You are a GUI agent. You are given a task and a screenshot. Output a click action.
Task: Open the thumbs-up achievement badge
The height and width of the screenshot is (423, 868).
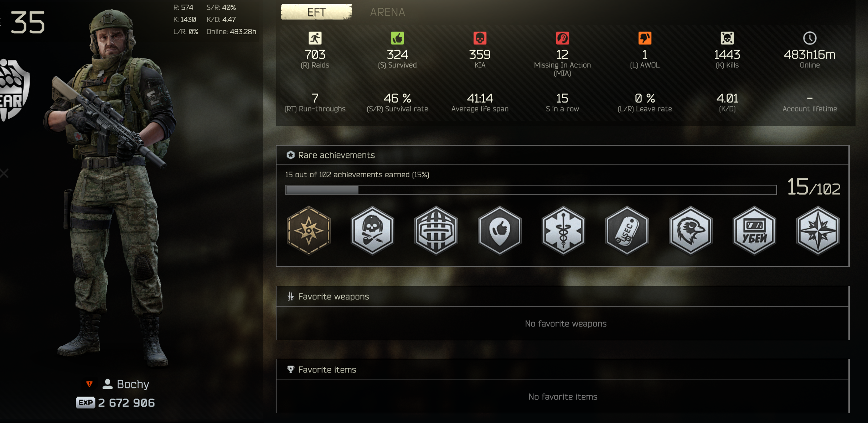[500, 230]
